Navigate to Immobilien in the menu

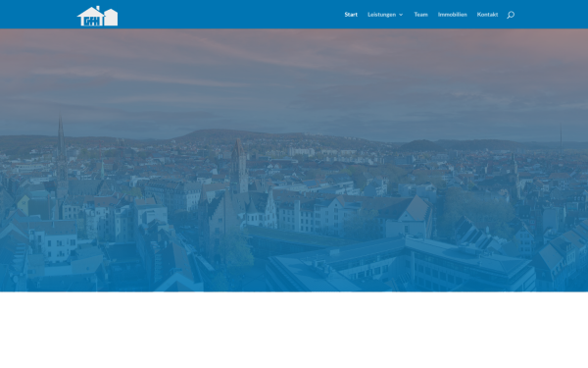coord(452,15)
